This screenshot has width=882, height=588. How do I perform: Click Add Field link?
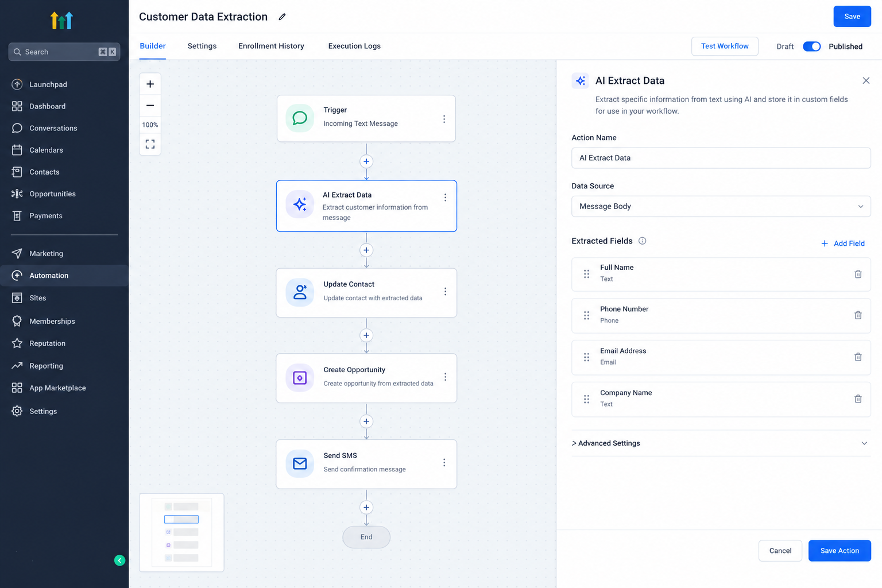pyautogui.click(x=843, y=243)
